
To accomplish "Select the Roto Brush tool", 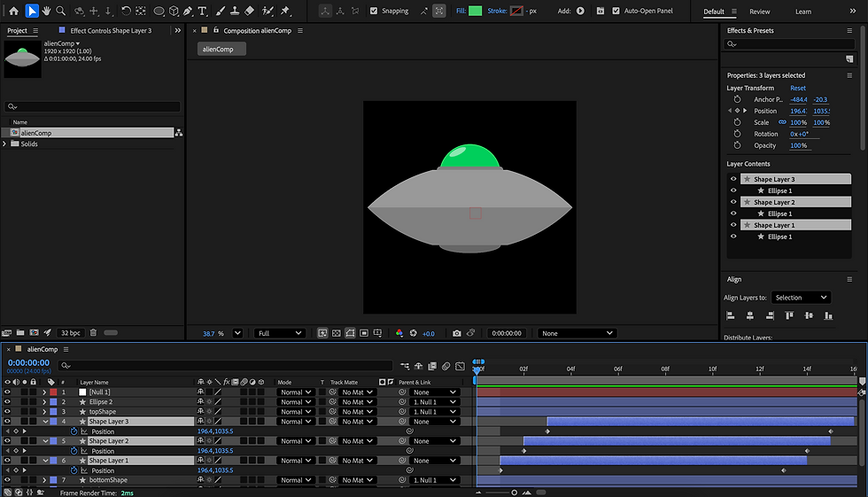I will (x=267, y=11).
